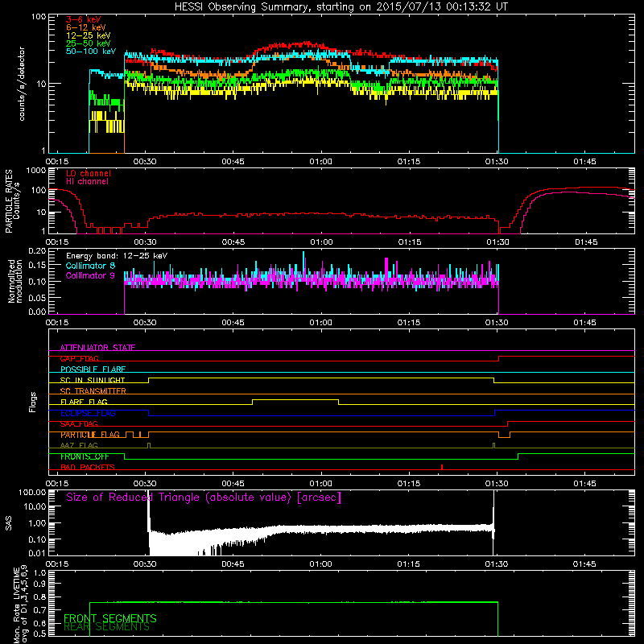Click the raised FLARE_FLAG interval segment

pos(295,399)
